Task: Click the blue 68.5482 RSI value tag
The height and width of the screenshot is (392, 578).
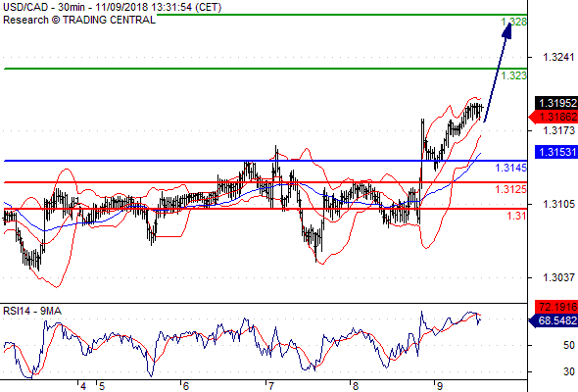Action: coord(554,320)
